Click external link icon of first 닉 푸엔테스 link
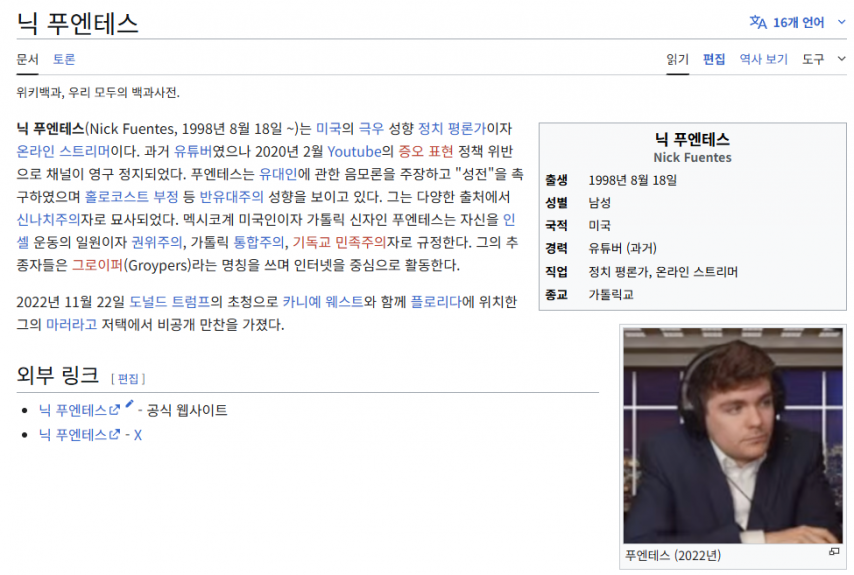 coord(114,410)
